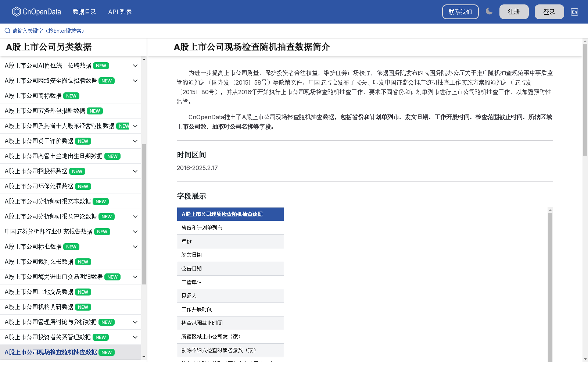Open A股上市公司环保处罚数据 entry
The height and width of the screenshot is (368, 588).
pos(71,186)
